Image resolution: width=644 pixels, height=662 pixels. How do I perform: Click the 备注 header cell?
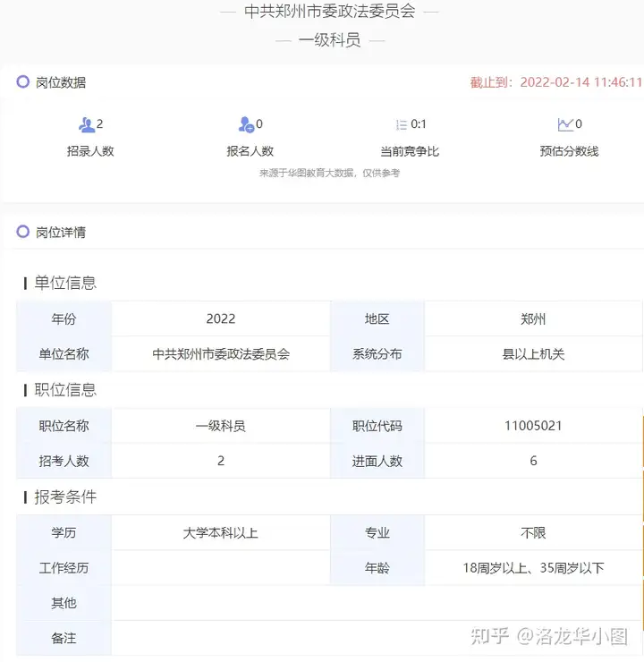coord(64,638)
